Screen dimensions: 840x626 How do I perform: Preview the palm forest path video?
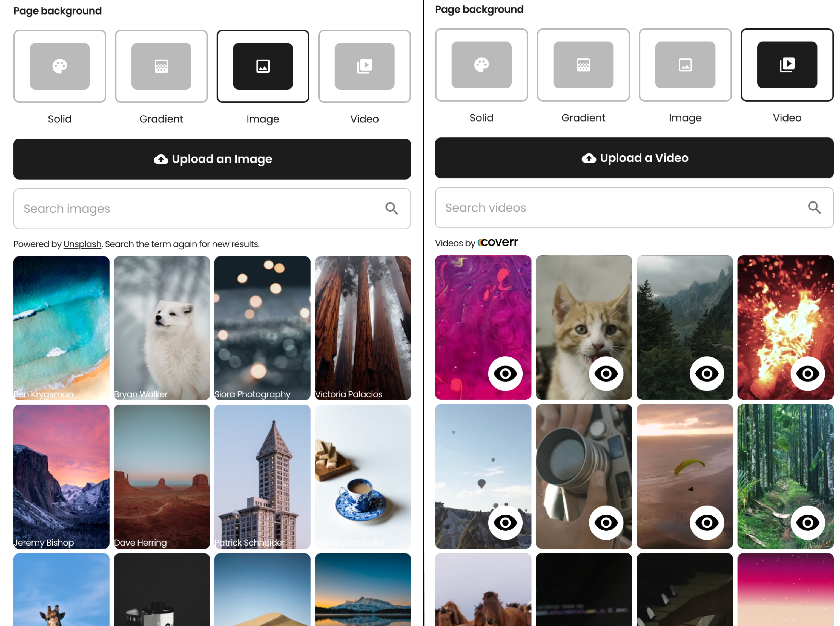coord(808,523)
